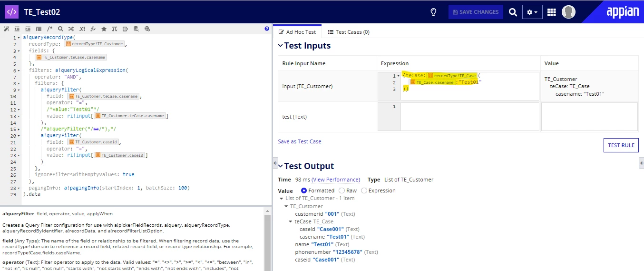Collapse the TE_Customer output node
This screenshot has width=644, height=271.
pos(286,206)
